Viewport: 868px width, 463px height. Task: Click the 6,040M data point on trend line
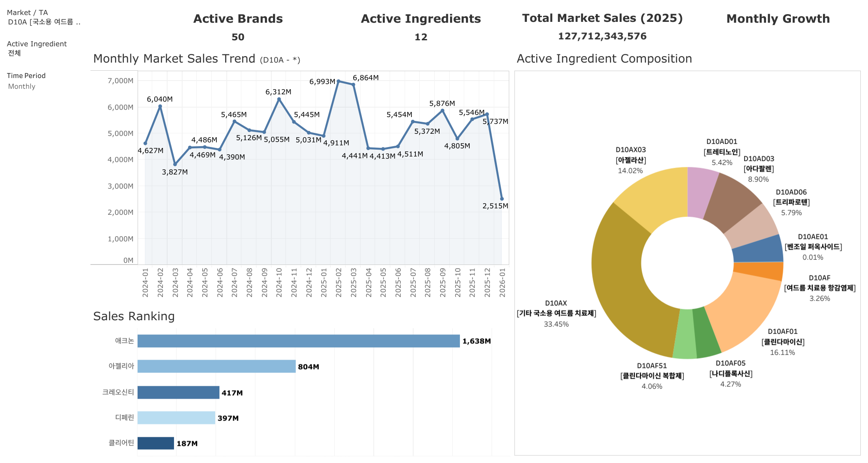(x=160, y=106)
